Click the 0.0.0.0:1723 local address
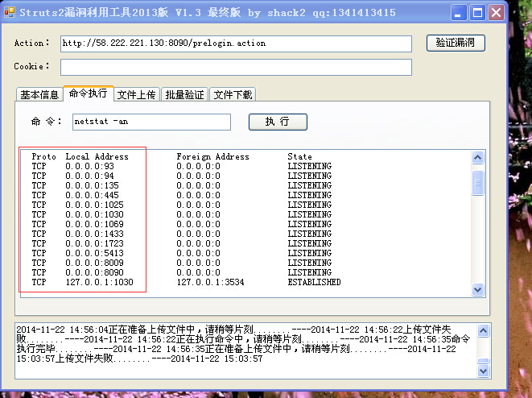Image resolution: width=532 pixels, height=398 pixels. click(x=94, y=243)
